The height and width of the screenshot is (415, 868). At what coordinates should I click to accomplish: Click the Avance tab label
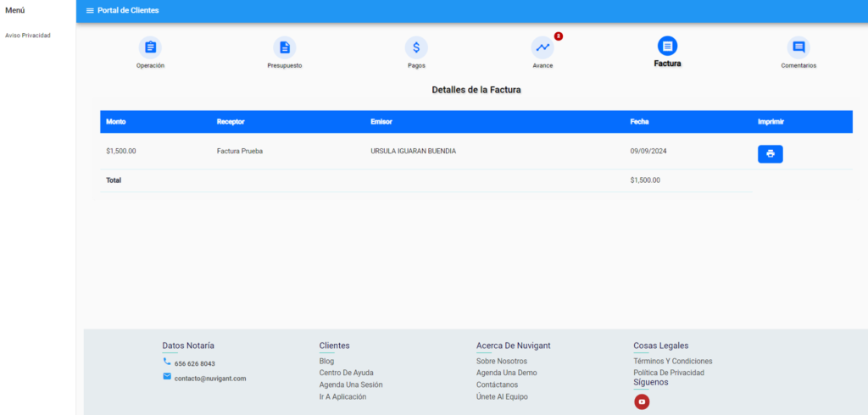[542, 65]
